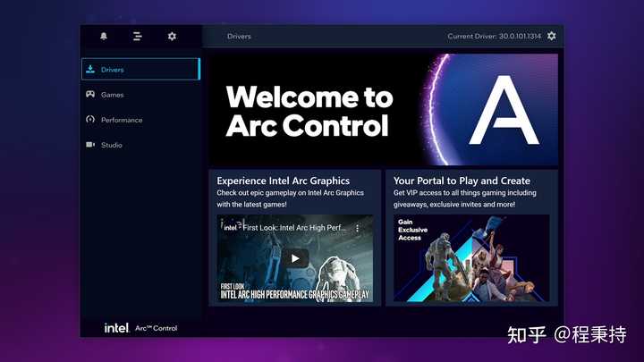This screenshot has width=644, height=362.
Task: Click the Experience Intel Arc Graphics heading
Action: tap(283, 181)
